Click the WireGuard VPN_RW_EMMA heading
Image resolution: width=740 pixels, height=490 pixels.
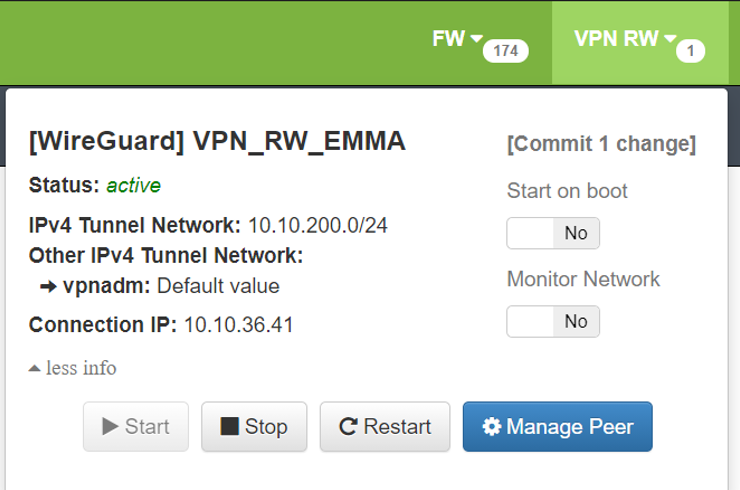[218, 142]
